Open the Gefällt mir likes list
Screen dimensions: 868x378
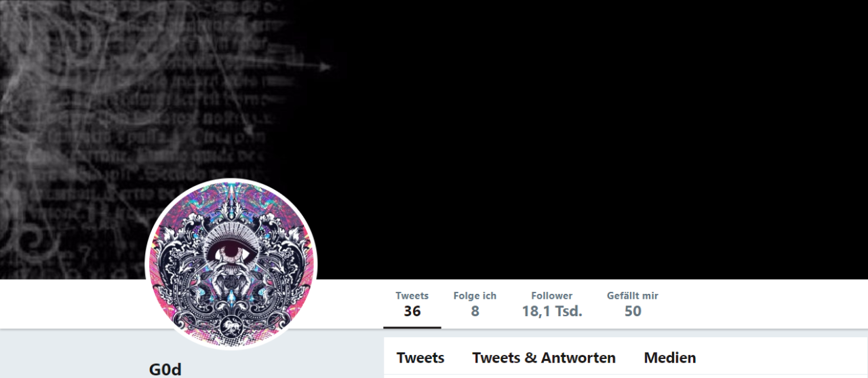[633, 305]
